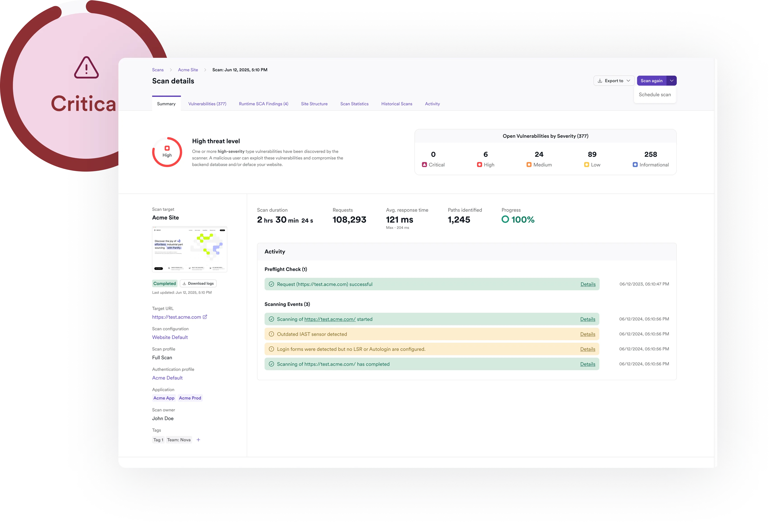Switch to the Vulnerabilities (377) tab
The width and height of the screenshot is (780, 532).
pos(207,104)
